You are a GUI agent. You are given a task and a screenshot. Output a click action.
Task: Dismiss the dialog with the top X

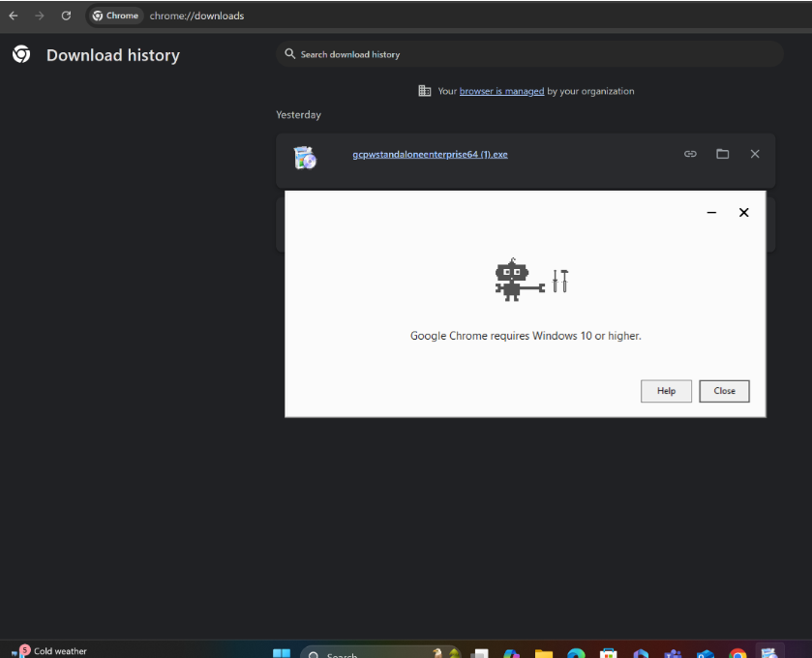pyautogui.click(x=743, y=212)
